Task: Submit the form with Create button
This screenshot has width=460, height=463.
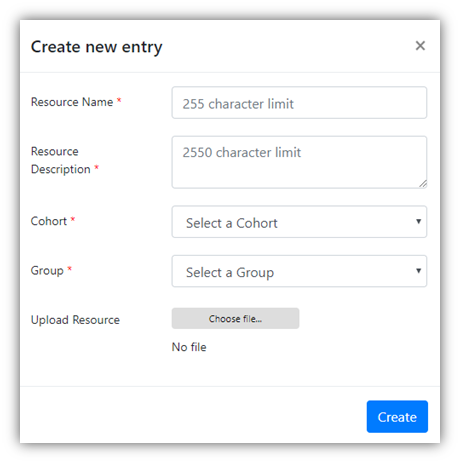Action: pyautogui.click(x=397, y=417)
